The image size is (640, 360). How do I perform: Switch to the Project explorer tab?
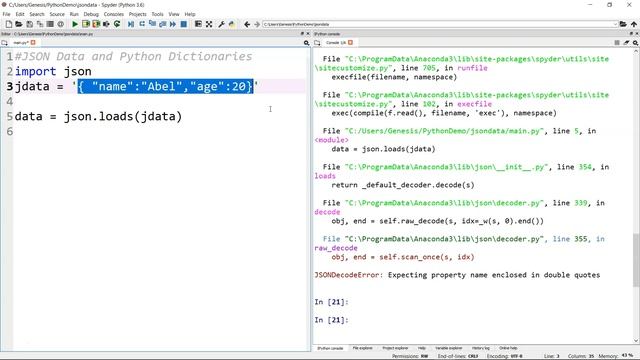click(x=395, y=348)
